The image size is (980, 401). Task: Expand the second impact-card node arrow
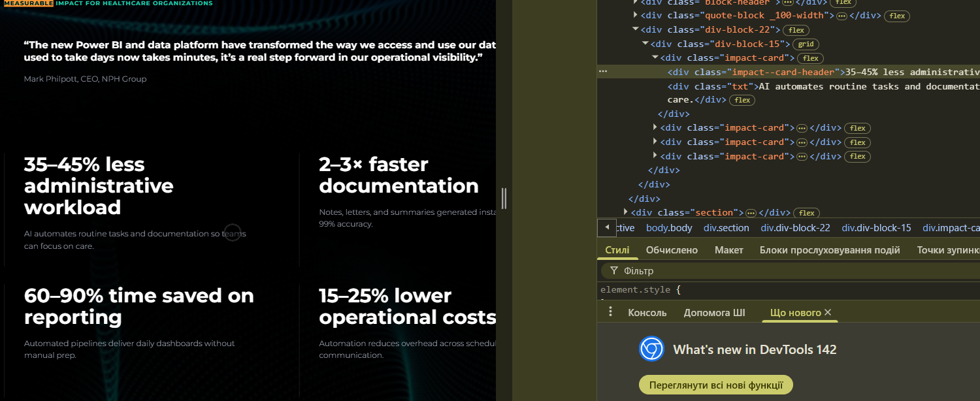[x=655, y=127]
